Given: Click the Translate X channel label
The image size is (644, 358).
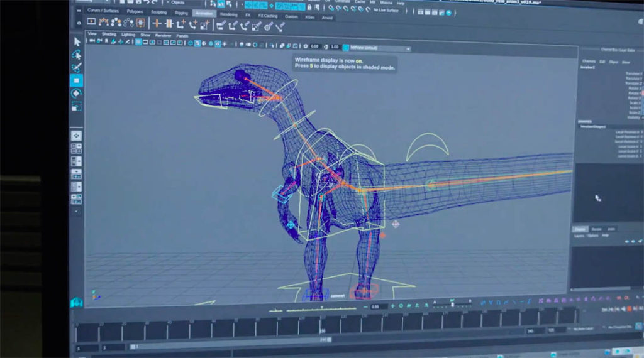Looking at the screenshot, I should (633, 74).
